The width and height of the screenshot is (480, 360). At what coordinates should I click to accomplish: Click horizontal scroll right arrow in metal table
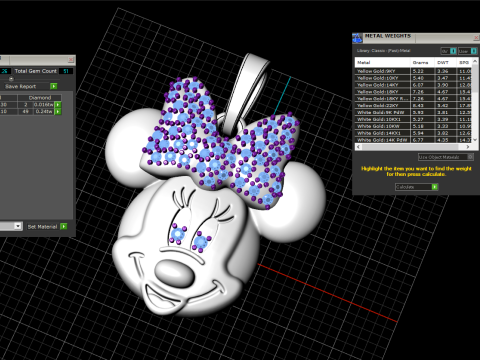[x=468, y=147]
